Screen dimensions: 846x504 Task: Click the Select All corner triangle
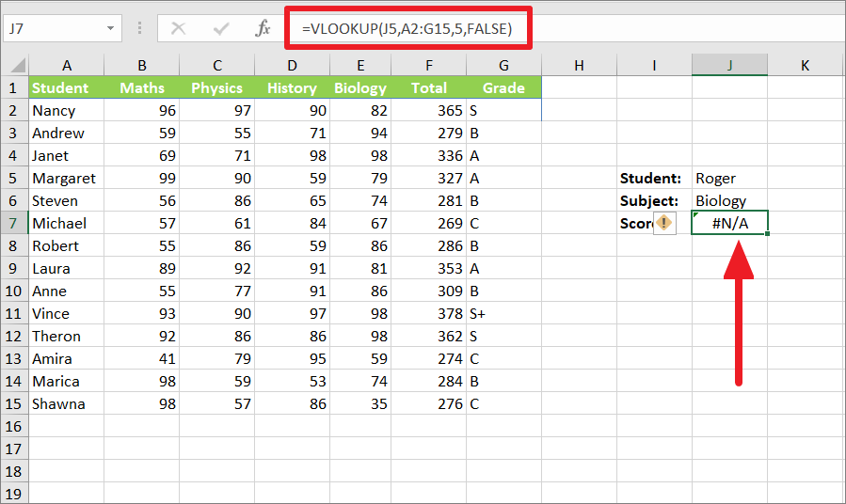point(18,65)
